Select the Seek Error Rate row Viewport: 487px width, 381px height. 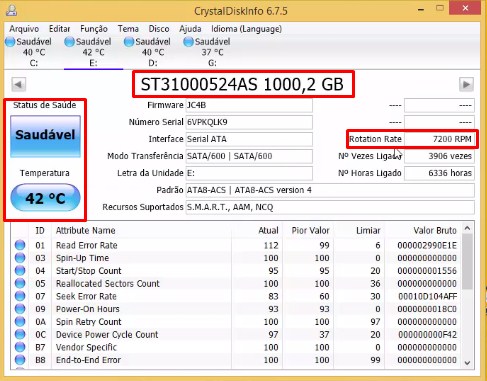(236, 296)
